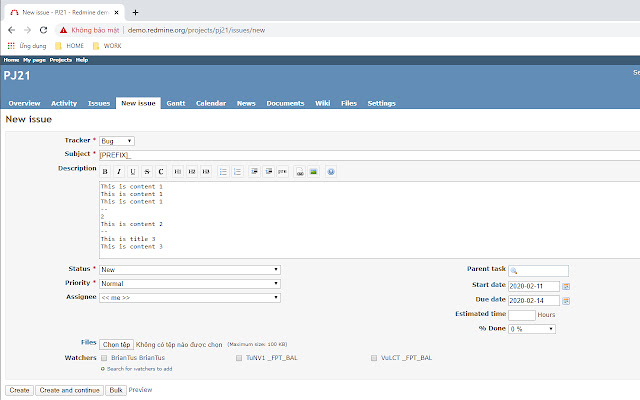Switch to the Overview tab
The height and width of the screenshot is (400, 640).
[24, 103]
